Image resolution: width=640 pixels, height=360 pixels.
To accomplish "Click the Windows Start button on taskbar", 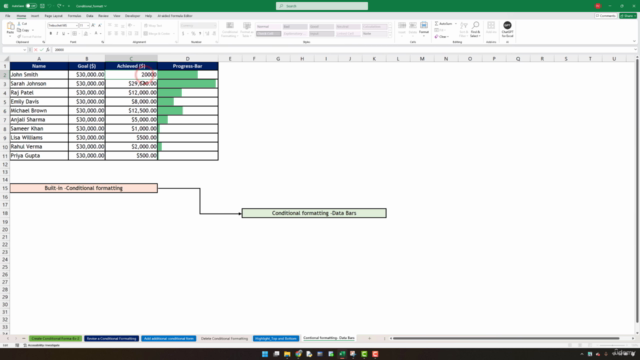I will click(x=265, y=354).
